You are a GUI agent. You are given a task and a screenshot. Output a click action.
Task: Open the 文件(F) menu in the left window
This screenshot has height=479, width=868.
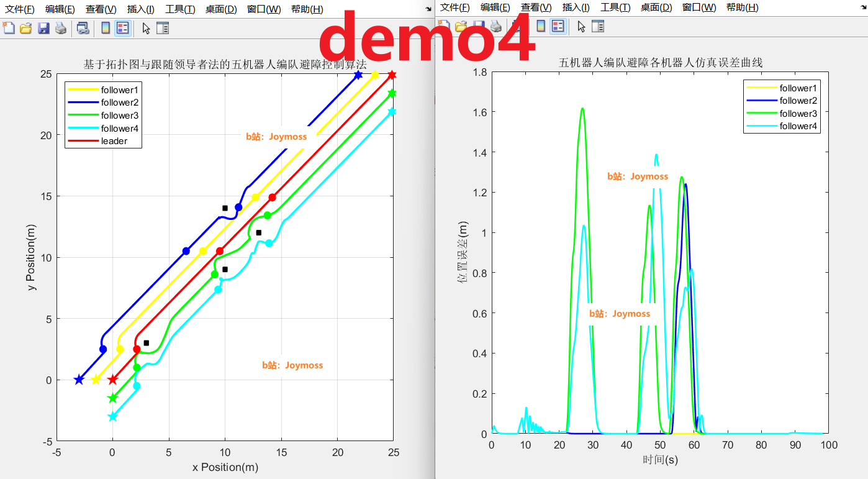[x=20, y=9]
